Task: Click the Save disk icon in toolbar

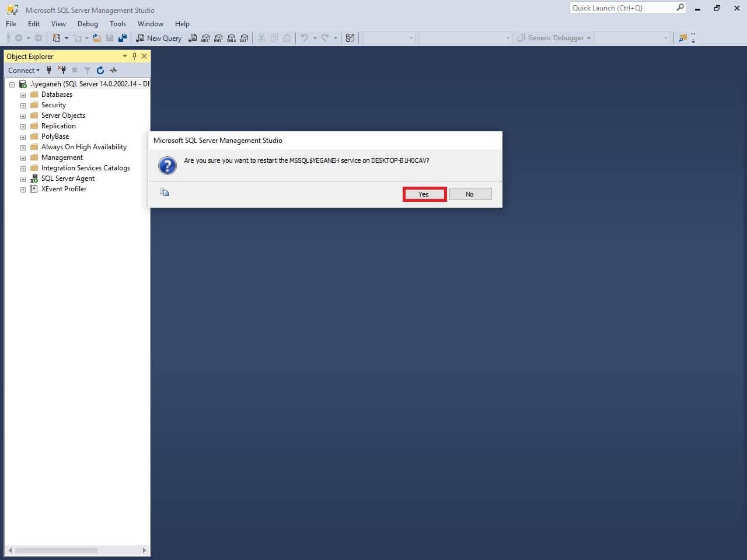Action: tap(110, 38)
